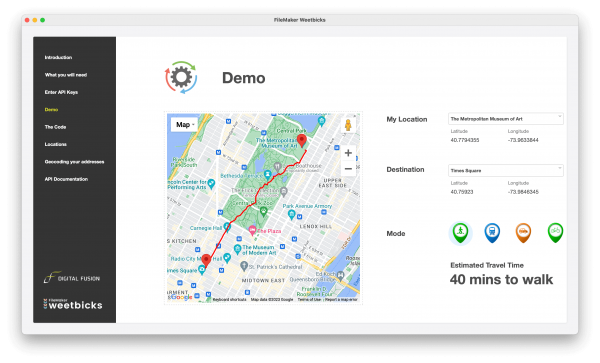Click the red Metropolitan Museum marker
600x363 pixels.
coord(302,141)
